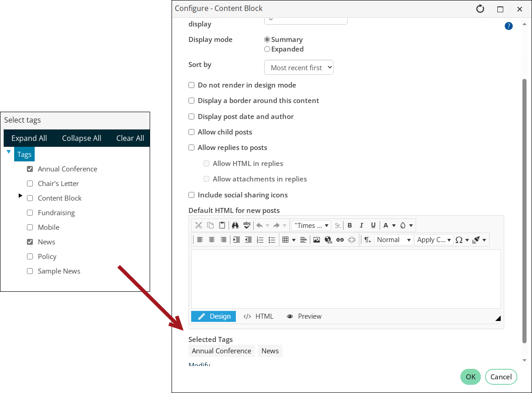Switch to the HTML editor tab
The image size is (532, 393).
258,316
